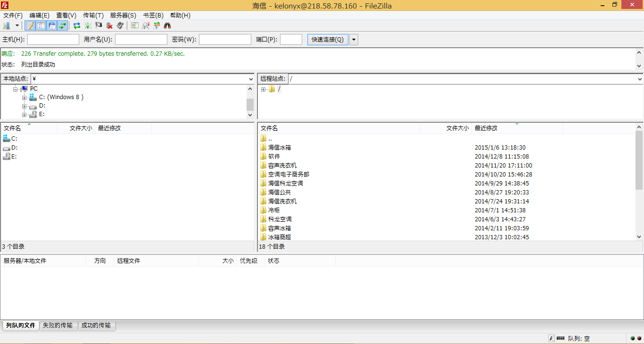Screen dimensions: 644x344
Task: Click the 主机(H) host input field
Action: tap(53, 40)
